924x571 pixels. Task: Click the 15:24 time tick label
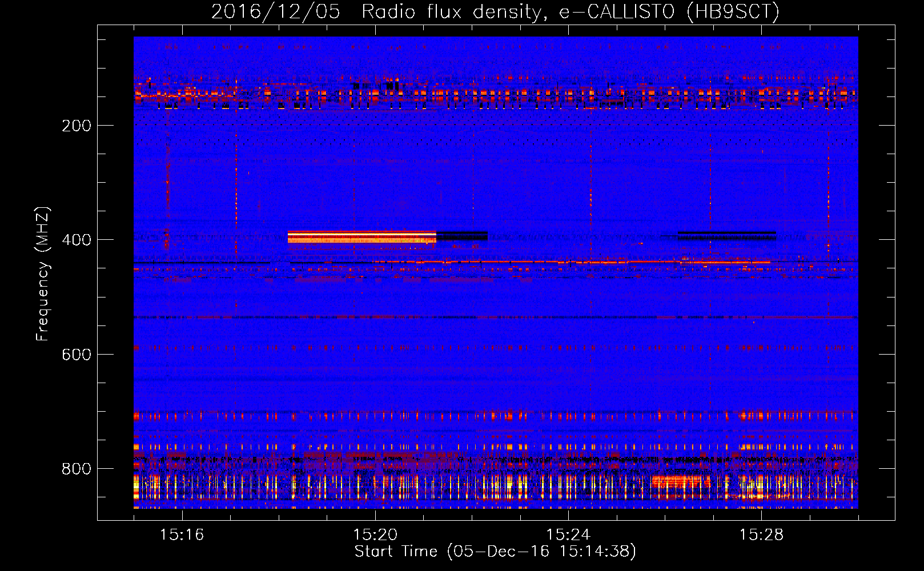point(568,535)
